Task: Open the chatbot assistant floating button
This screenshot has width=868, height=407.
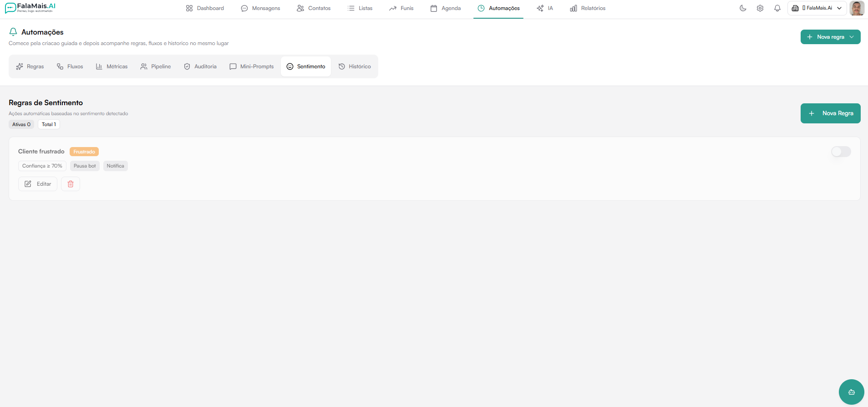Action: point(851,392)
